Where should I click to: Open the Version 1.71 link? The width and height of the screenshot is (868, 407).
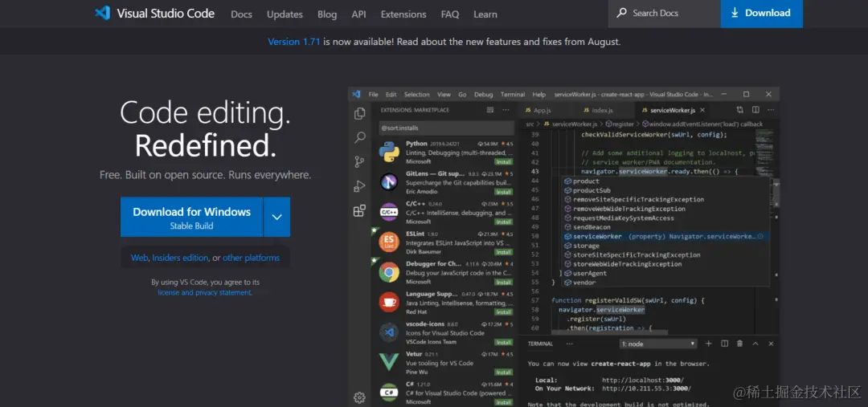294,42
